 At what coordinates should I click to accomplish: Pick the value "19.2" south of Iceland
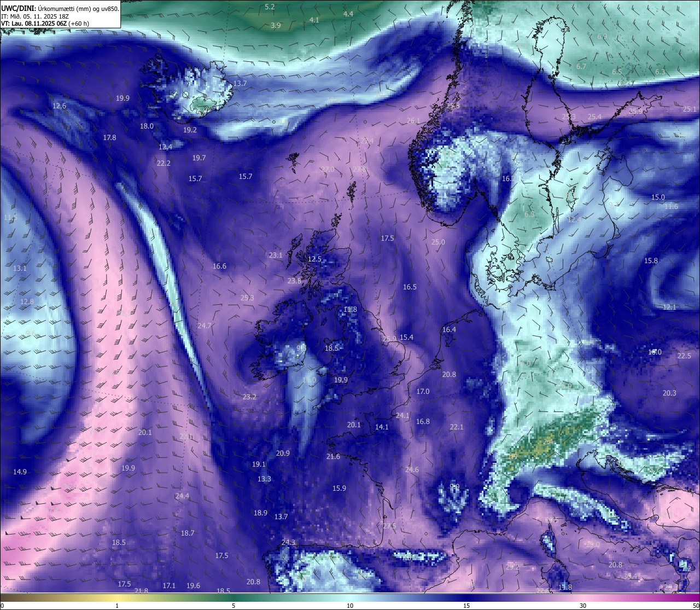coord(190,130)
